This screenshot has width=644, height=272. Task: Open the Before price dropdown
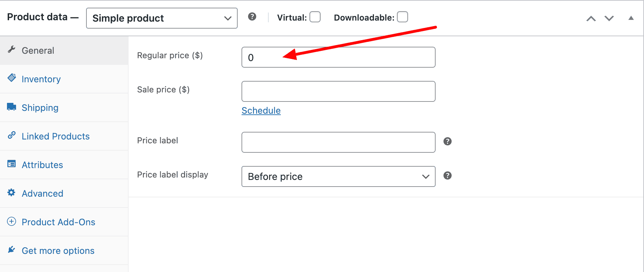[x=338, y=176]
